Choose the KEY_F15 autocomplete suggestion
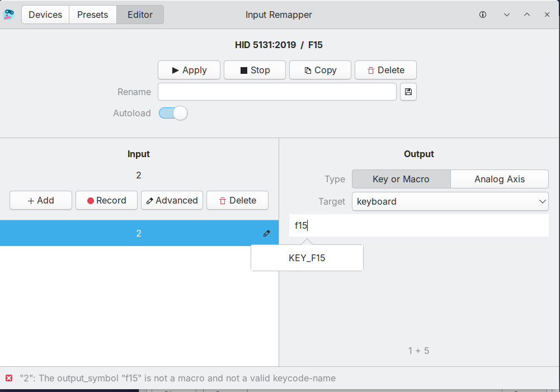Screen dimensions: 560x392 (307, 258)
